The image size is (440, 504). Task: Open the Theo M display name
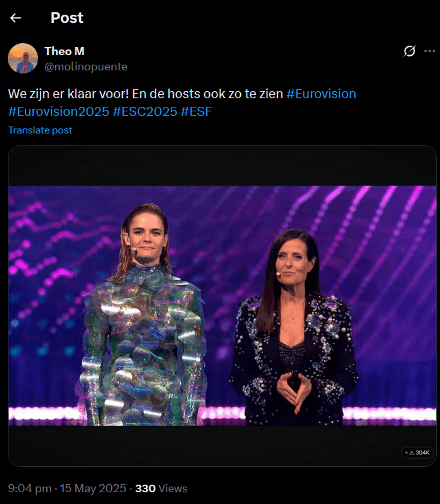64,51
